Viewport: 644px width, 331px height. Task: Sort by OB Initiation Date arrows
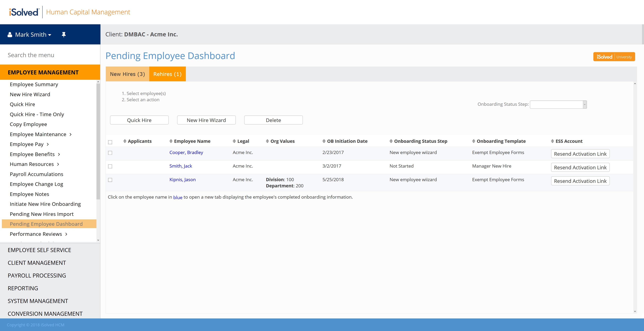[324, 141]
